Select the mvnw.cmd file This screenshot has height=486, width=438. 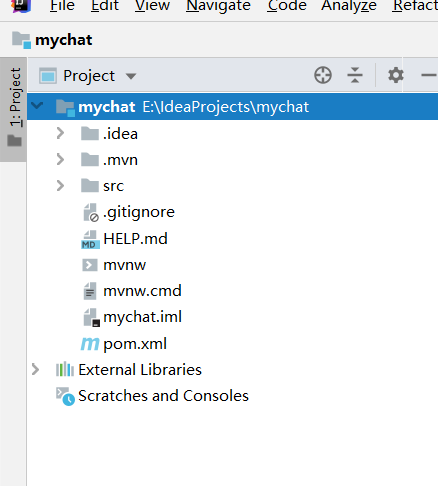tap(142, 291)
